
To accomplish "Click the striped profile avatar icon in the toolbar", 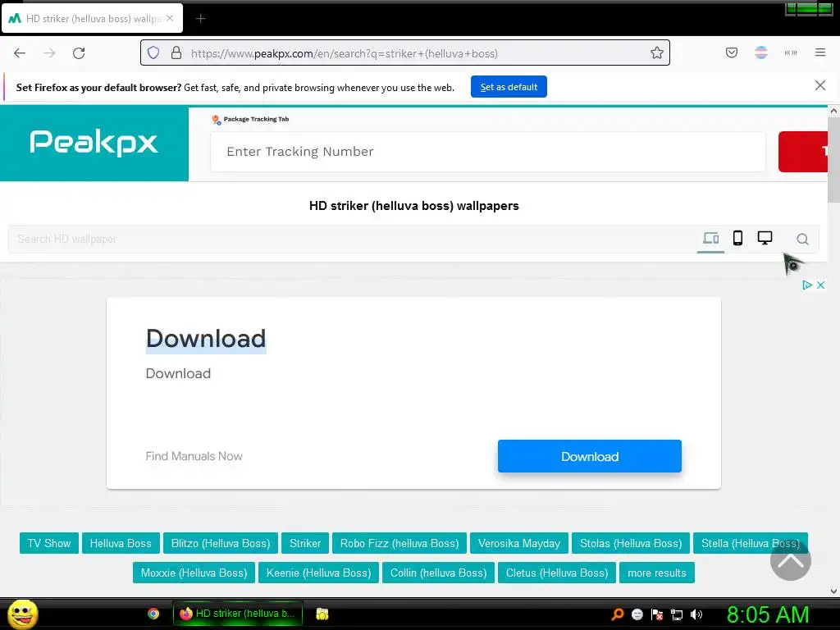I will coord(760,52).
